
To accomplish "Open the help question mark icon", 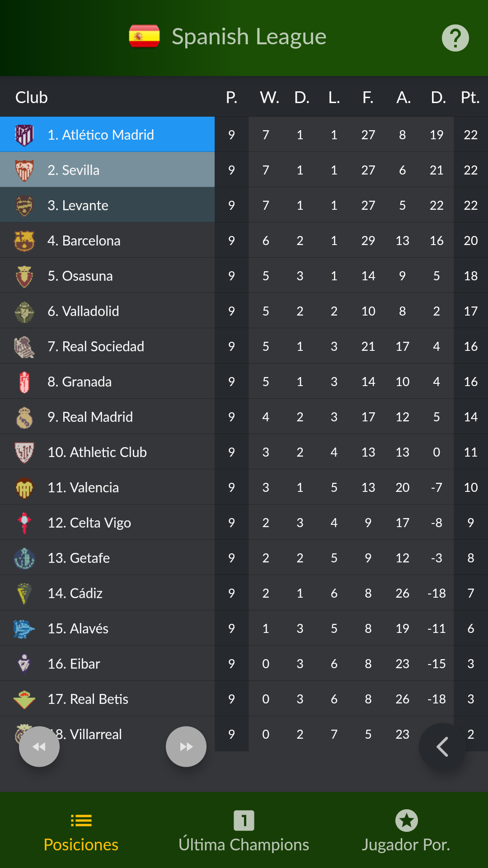I will [x=455, y=38].
